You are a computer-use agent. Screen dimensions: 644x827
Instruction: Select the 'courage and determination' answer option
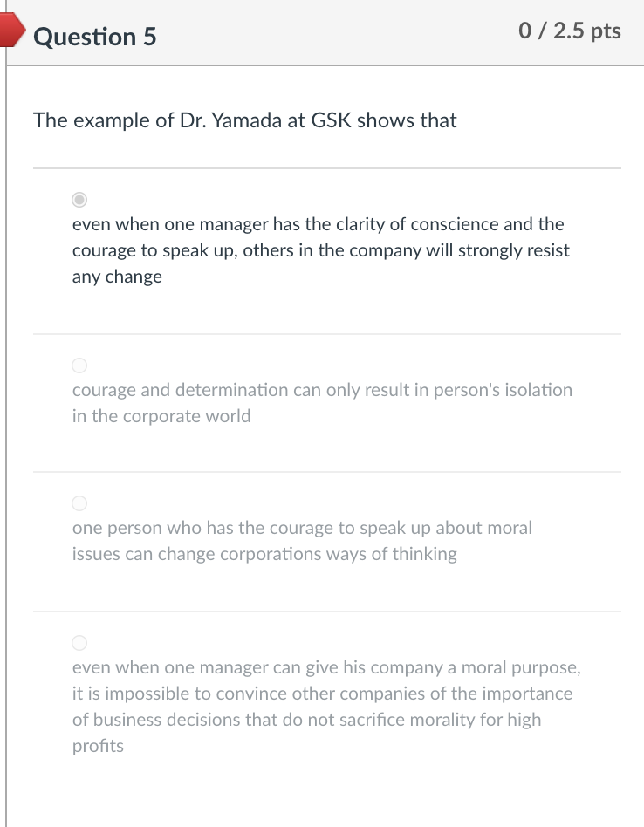point(79,364)
